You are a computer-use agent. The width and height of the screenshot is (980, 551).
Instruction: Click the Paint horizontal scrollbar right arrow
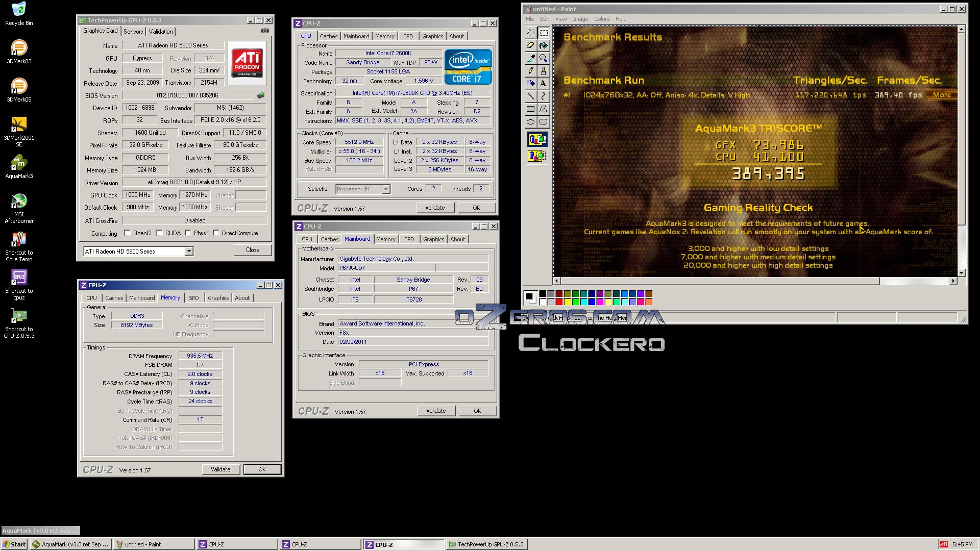(x=953, y=281)
